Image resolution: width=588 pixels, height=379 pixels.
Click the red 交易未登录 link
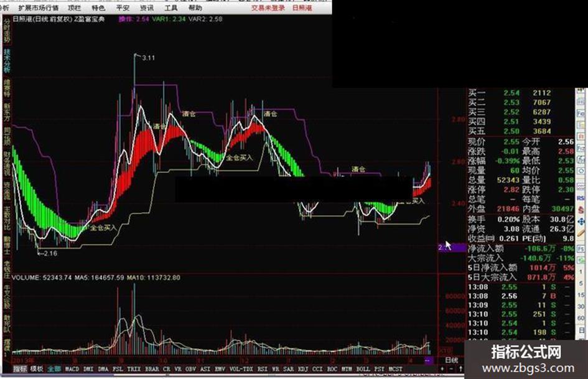pos(268,7)
